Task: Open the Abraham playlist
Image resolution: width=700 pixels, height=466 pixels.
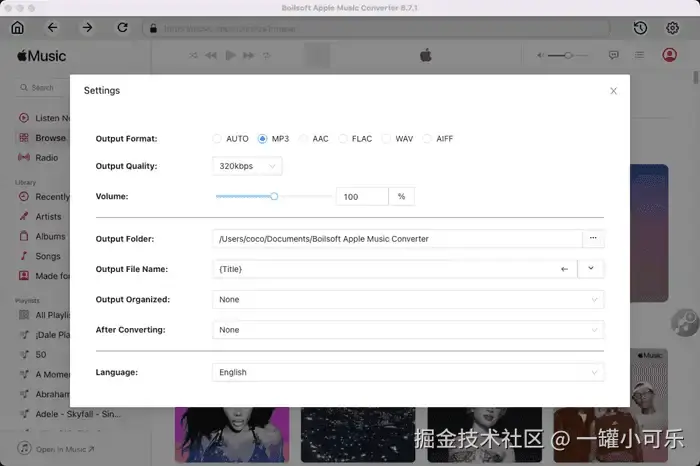Action: [x=44, y=394]
